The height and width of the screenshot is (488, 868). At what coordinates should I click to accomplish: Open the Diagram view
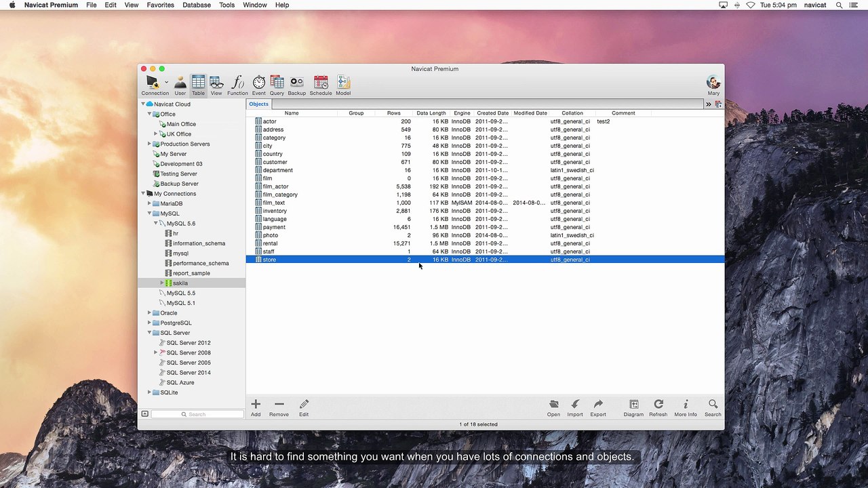(633, 407)
